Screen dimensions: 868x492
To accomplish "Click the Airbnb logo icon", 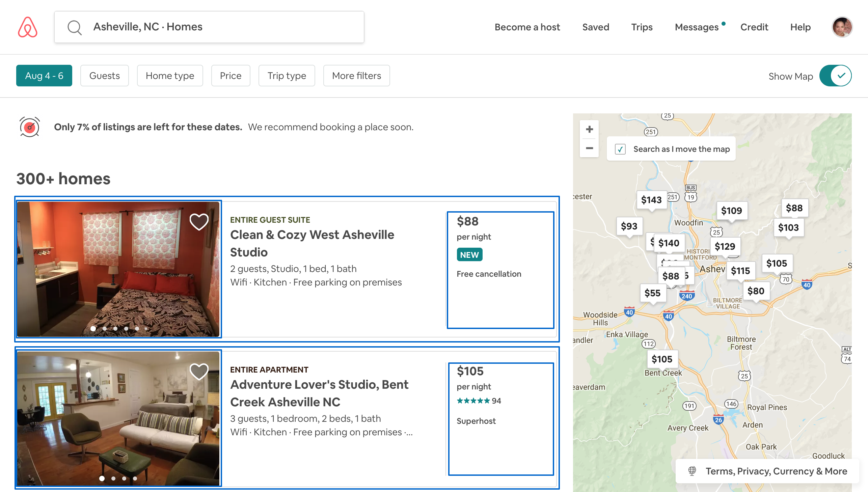I will (x=27, y=27).
